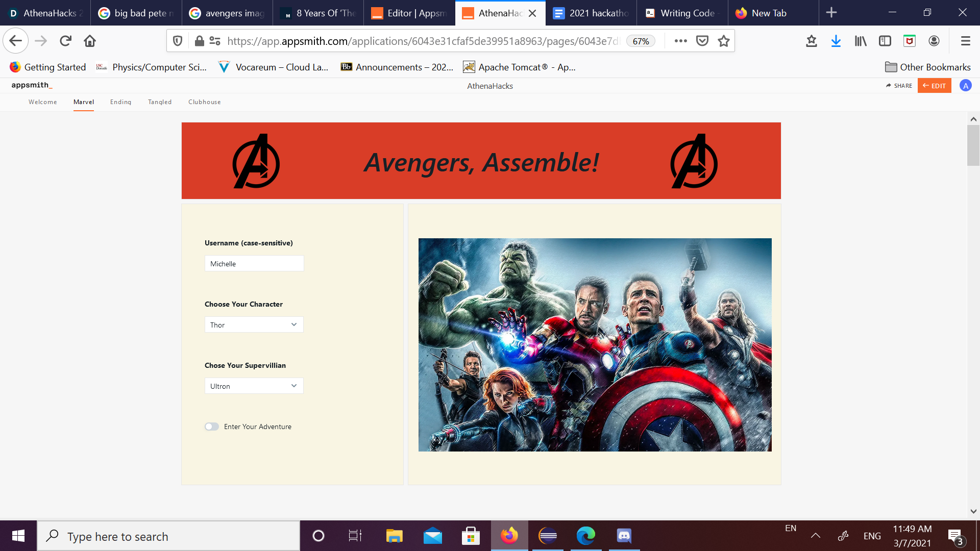Click the SHARE button
The image size is (980, 551).
pyautogui.click(x=899, y=86)
